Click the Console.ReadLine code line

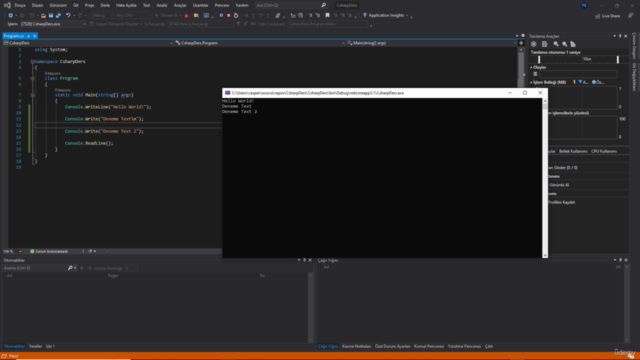coord(89,143)
